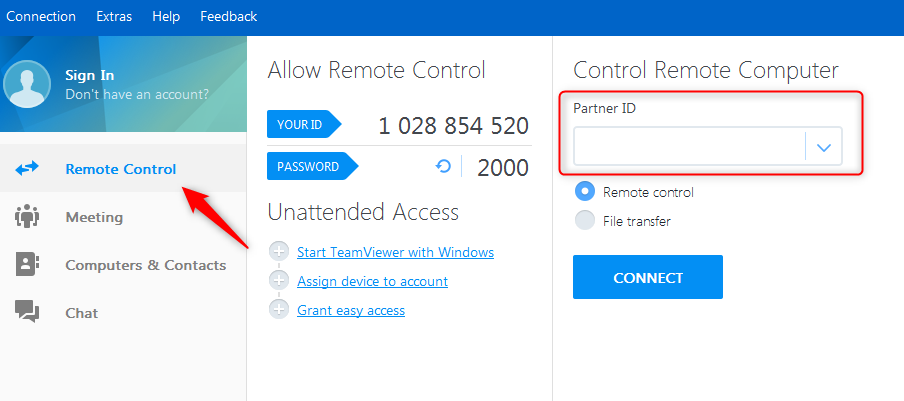This screenshot has height=401, width=904.
Task: Open the Help menu
Action: tap(166, 16)
